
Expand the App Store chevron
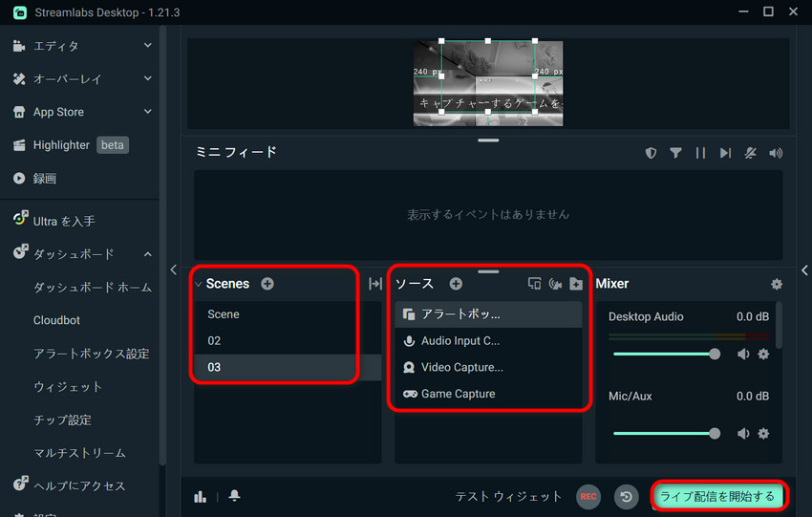(x=147, y=112)
